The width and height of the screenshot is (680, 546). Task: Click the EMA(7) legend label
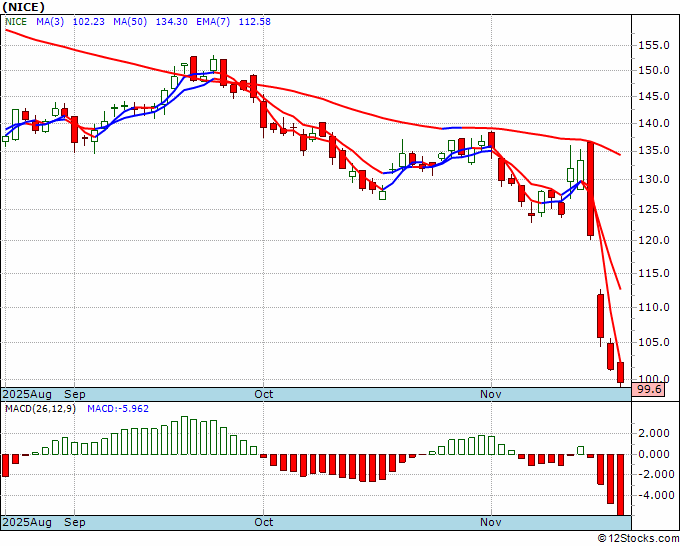pos(213,22)
